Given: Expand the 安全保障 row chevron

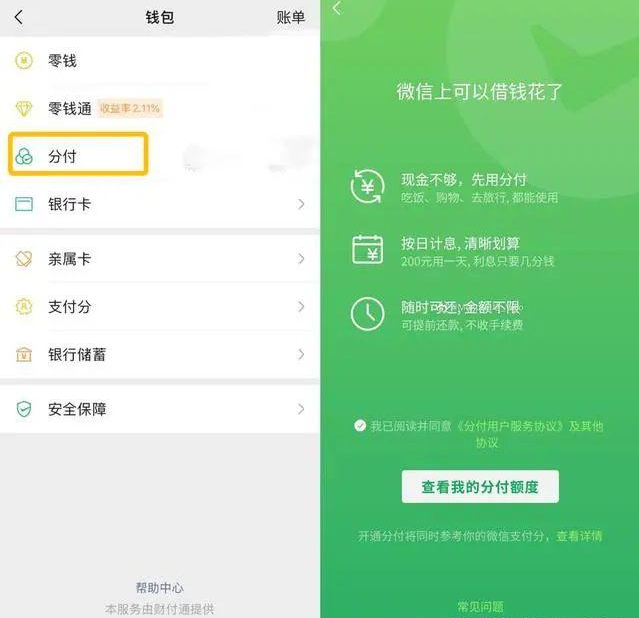Looking at the screenshot, I should click(301, 409).
